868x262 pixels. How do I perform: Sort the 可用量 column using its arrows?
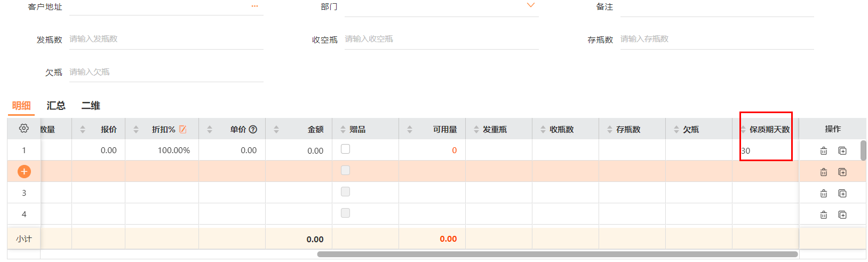pos(410,129)
